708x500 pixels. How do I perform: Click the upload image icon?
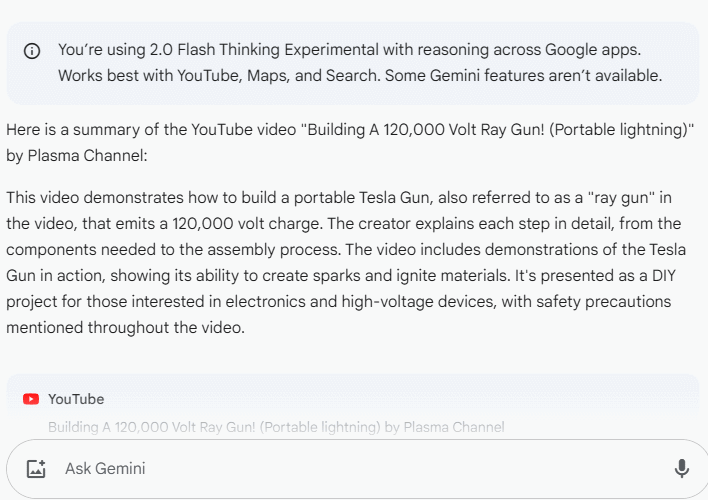(37, 468)
